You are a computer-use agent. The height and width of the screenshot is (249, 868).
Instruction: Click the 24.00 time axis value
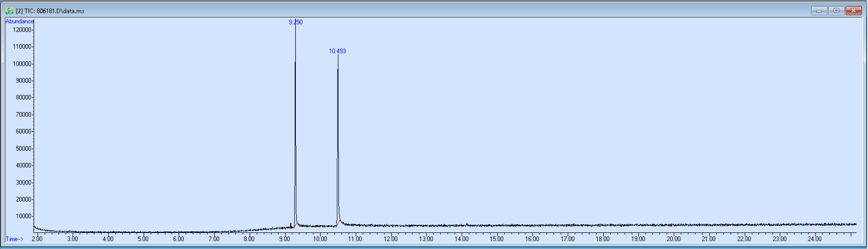click(x=814, y=239)
